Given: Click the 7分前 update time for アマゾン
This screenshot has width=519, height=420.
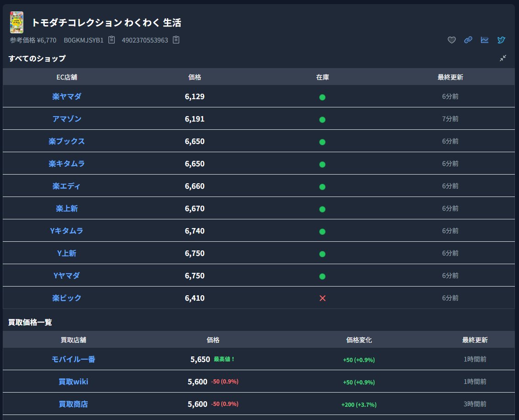Looking at the screenshot, I should 450,119.
